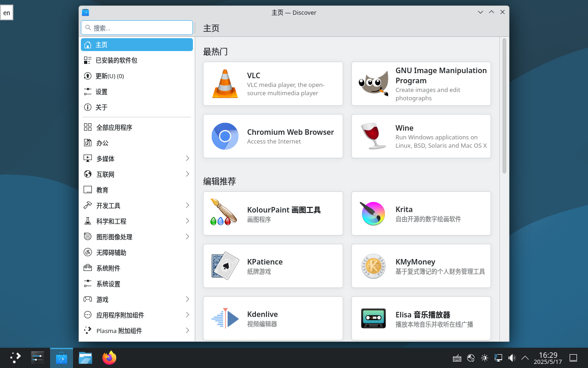The height and width of the screenshot is (368, 588).
Task: Open System Settings from the taskbar
Action: click(38, 358)
